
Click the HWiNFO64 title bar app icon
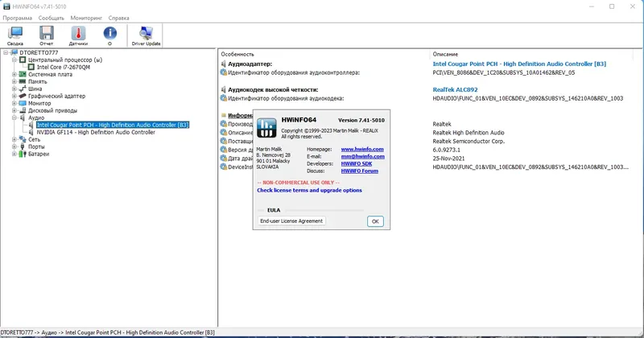tap(6, 6)
